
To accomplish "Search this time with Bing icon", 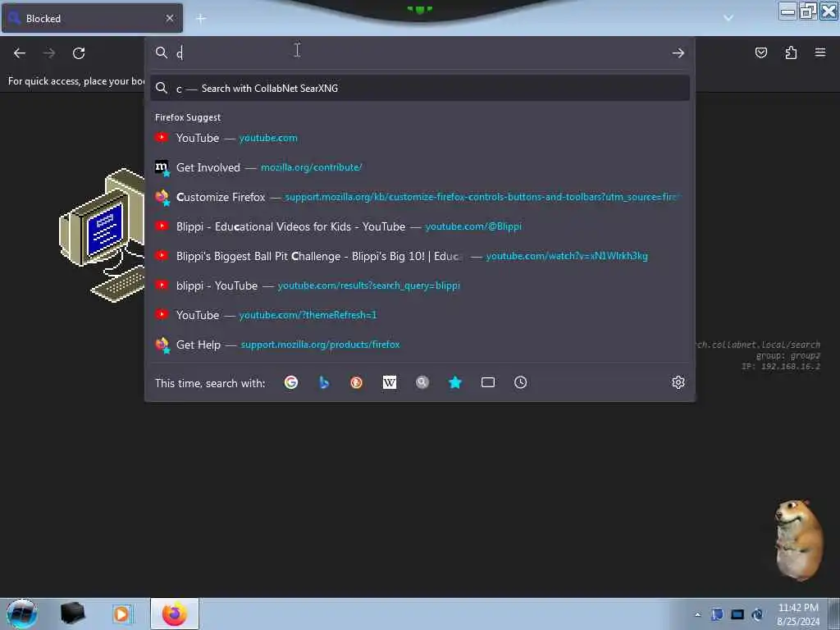I will (x=323, y=382).
